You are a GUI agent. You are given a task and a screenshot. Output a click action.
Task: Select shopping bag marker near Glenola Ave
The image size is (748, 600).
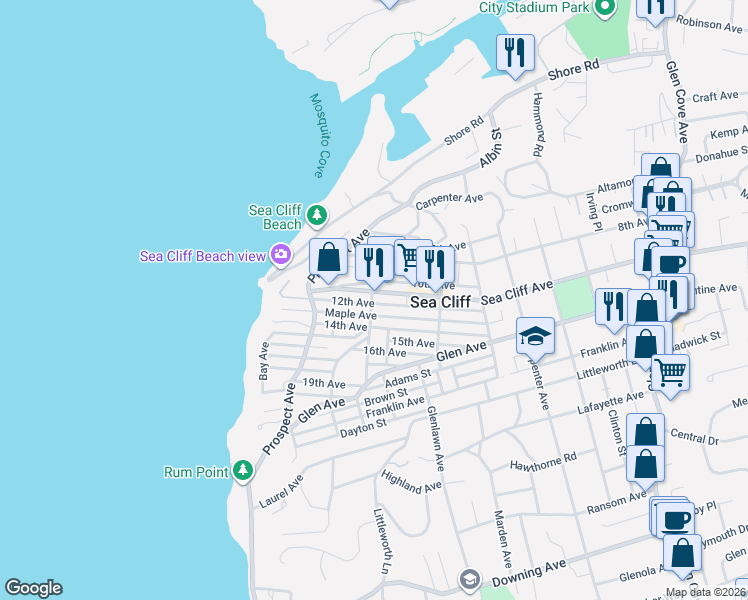tap(682, 556)
